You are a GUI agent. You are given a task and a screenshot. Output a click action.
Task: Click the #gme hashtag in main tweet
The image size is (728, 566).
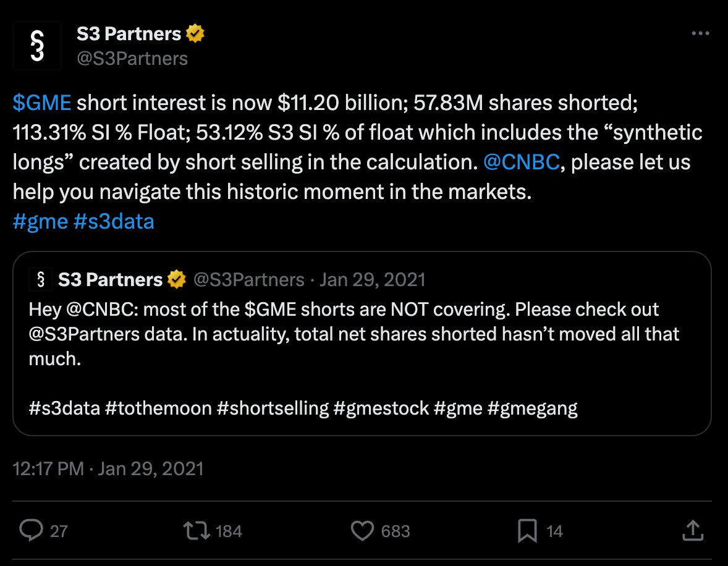[x=40, y=221]
